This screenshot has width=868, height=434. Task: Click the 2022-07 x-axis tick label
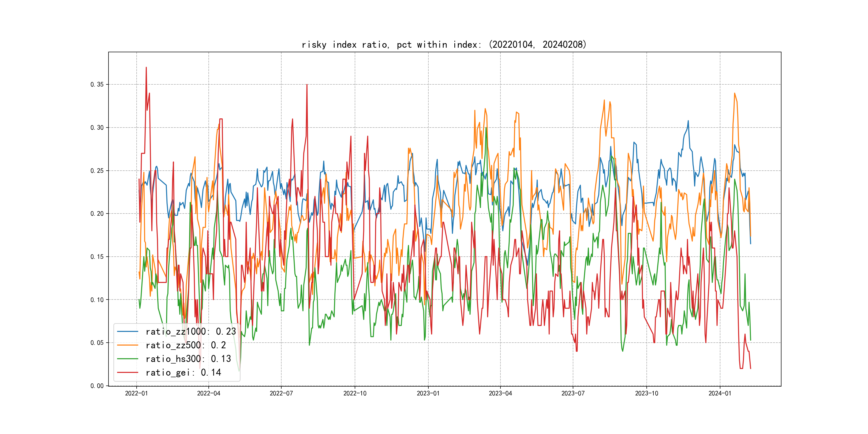[281, 393]
